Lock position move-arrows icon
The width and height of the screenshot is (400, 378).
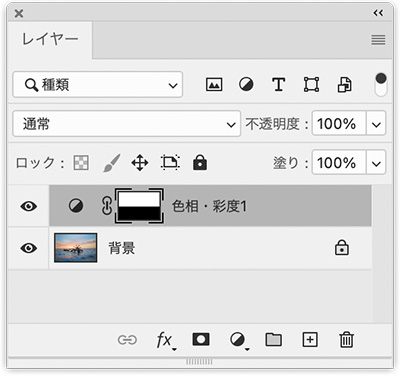140,163
